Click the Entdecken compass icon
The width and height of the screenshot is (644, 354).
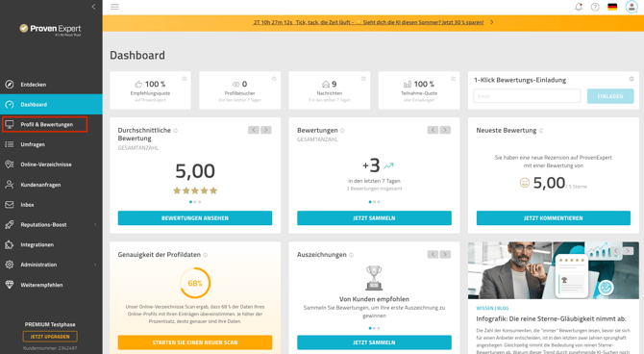click(10, 85)
